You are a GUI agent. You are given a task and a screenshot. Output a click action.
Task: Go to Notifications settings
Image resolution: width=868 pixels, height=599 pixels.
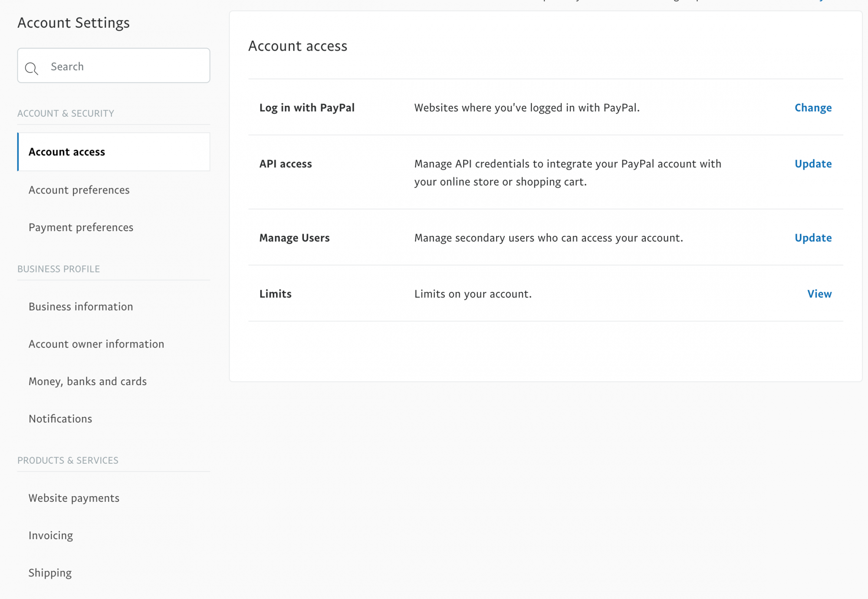(60, 419)
